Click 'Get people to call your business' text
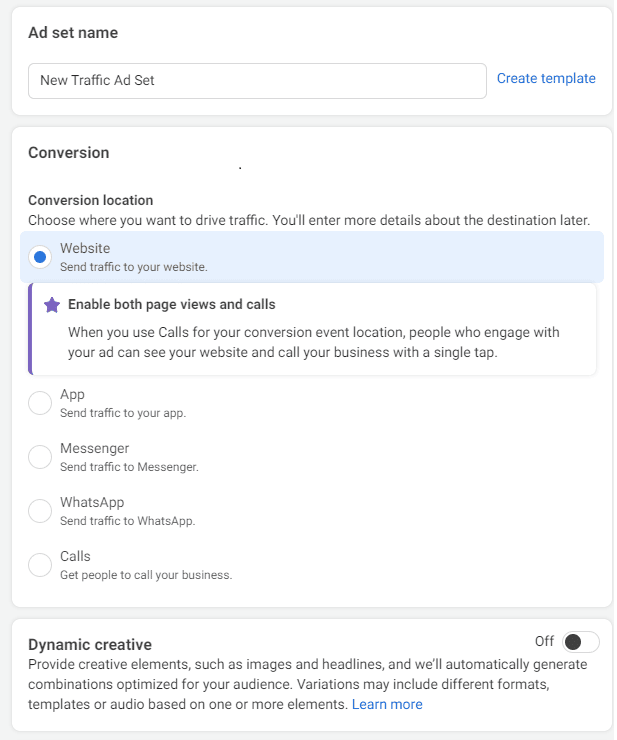 146,575
